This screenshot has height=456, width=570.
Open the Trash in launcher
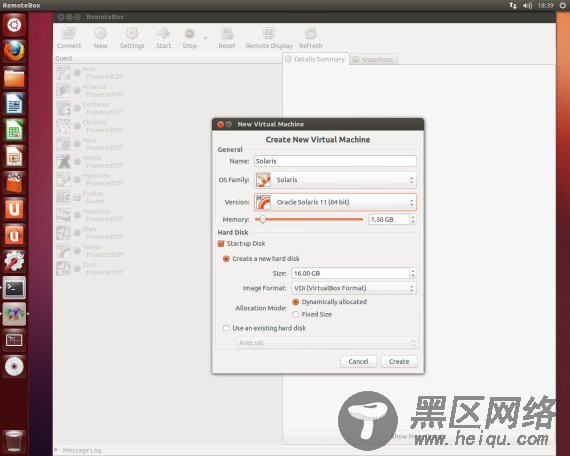click(x=14, y=441)
